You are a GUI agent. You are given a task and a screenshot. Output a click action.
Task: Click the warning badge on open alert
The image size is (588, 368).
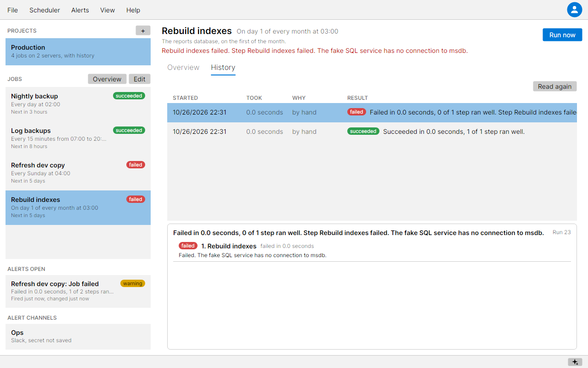(x=133, y=283)
